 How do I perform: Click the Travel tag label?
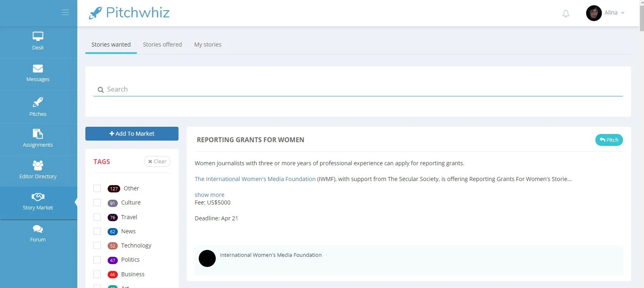(129, 217)
